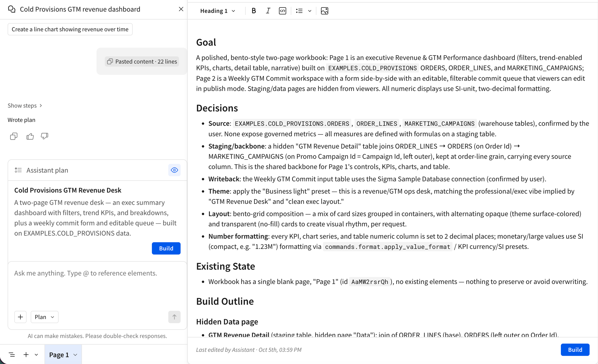Open the Heading 1 style dropdown
The height and width of the screenshot is (364, 598).
(x=217, y=11)
